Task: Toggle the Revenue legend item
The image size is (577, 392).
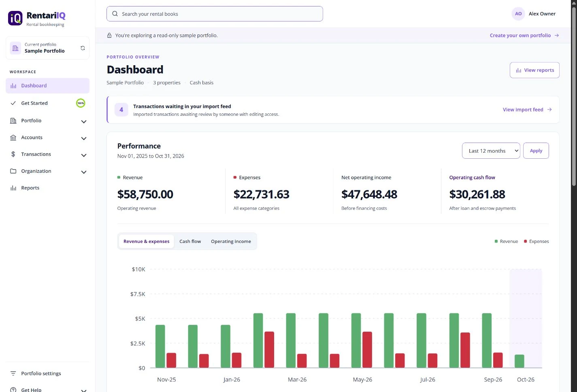Action: coord(506,241)
